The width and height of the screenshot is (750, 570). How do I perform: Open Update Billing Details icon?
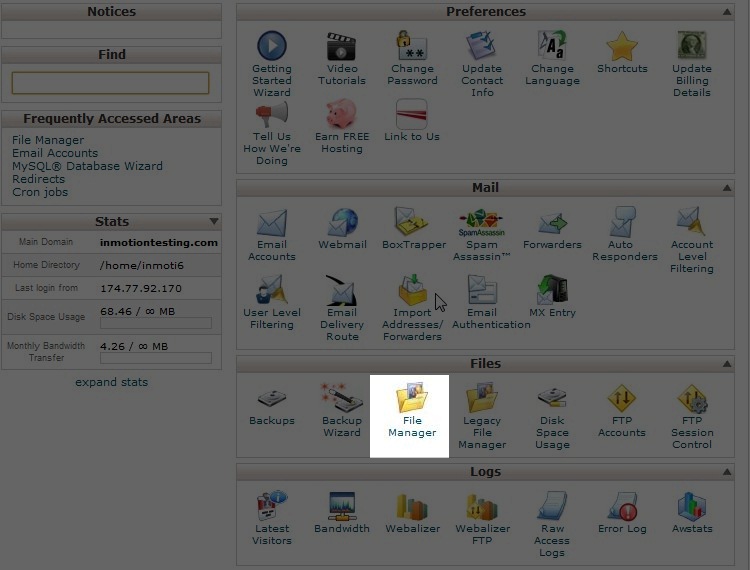(692, 46)
